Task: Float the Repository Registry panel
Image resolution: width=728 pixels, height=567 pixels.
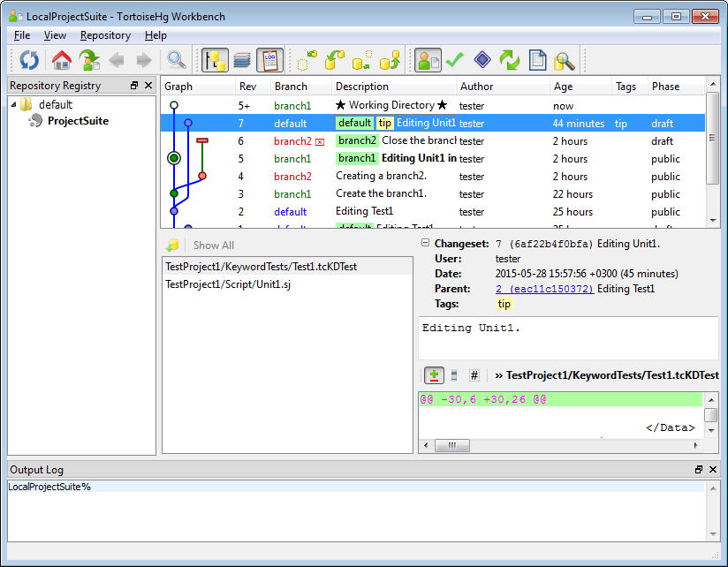Action: [134, 86]
